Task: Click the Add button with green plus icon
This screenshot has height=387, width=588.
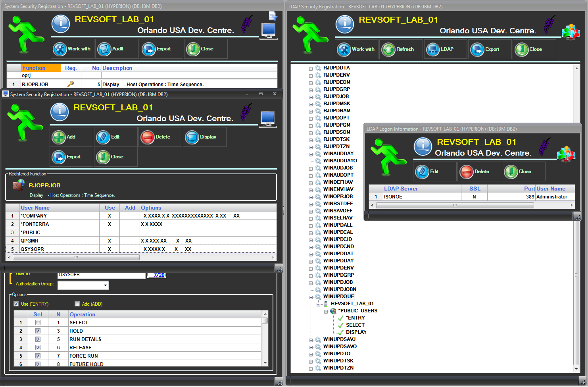Action: 59,137
